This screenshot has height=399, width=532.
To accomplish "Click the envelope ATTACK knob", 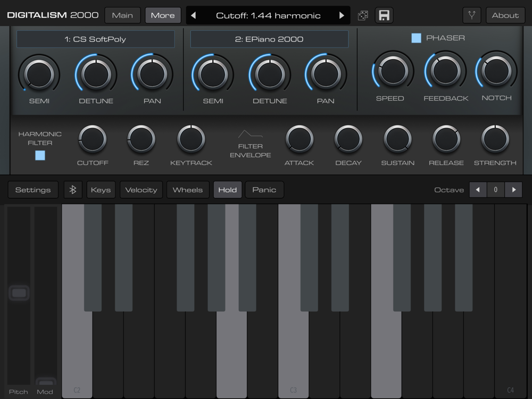I will (x=299, y=139).
